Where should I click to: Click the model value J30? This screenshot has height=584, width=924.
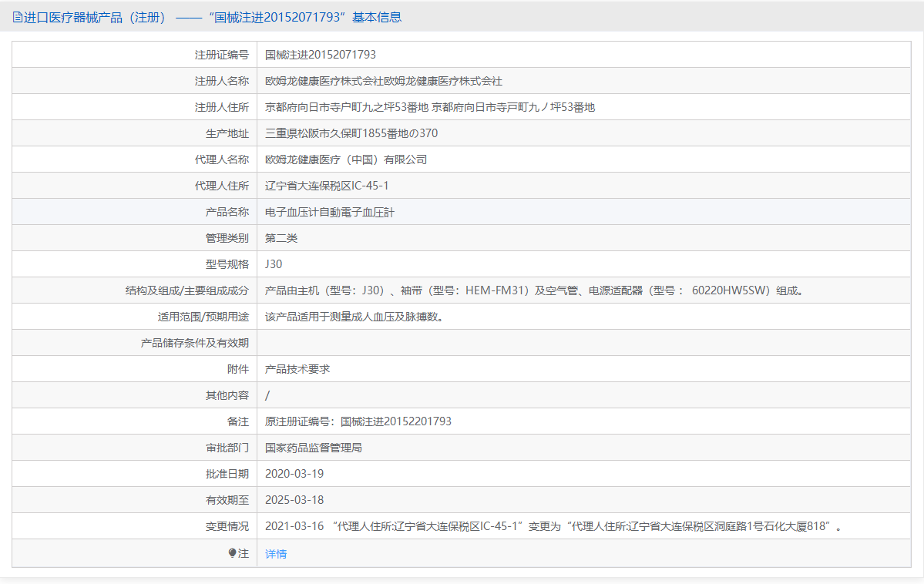coord(274,264)
